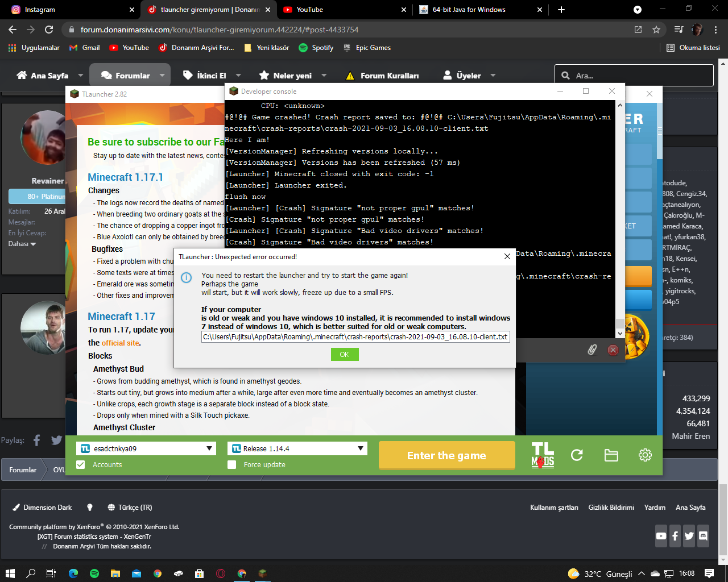Bookmark this page with star icon
Screen dimensions: 728x582
click(656, 30)
